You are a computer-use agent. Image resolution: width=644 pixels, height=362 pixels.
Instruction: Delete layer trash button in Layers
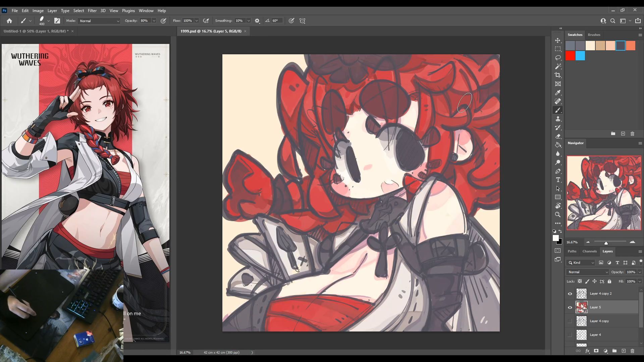(x=632, y=351)
